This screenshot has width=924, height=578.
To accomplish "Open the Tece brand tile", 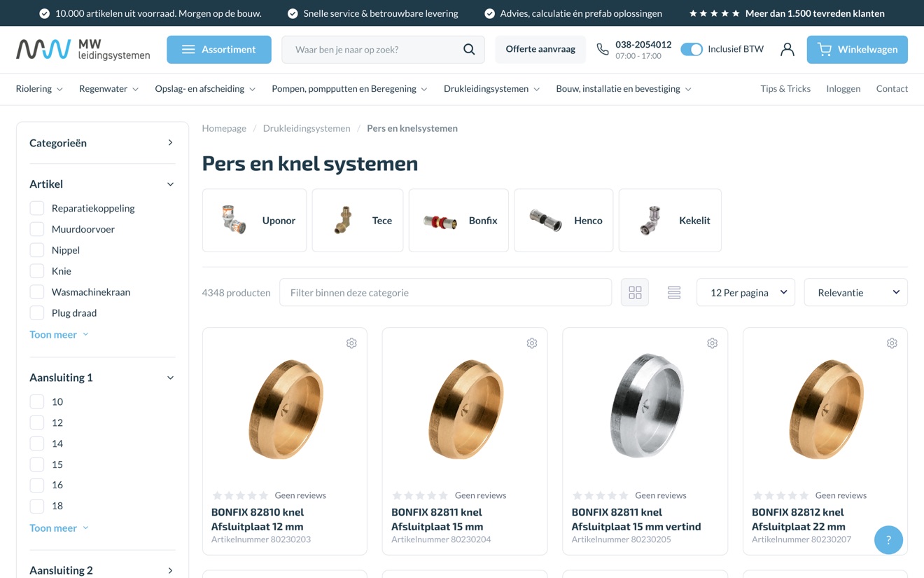I will (x=358, y=220).
